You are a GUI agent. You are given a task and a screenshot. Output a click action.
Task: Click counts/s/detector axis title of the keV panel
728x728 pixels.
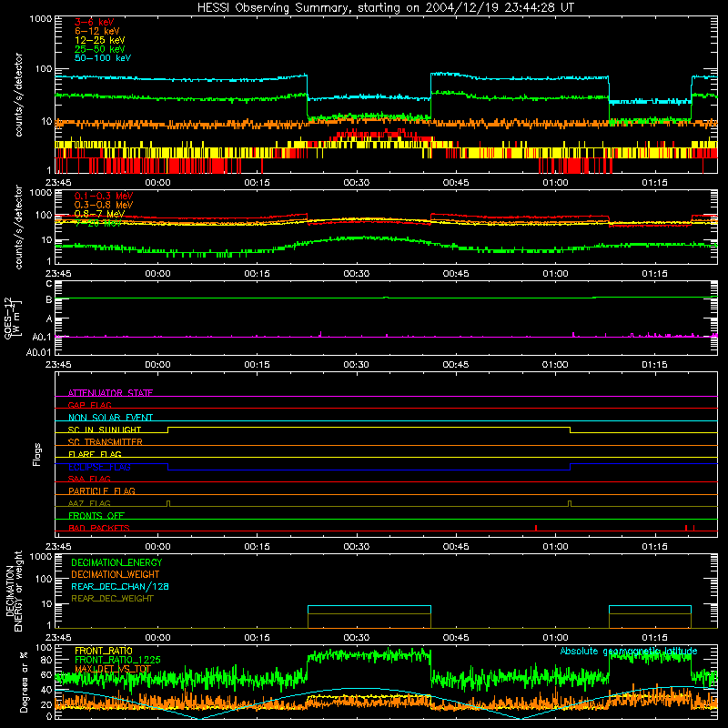tap(18, 95)
